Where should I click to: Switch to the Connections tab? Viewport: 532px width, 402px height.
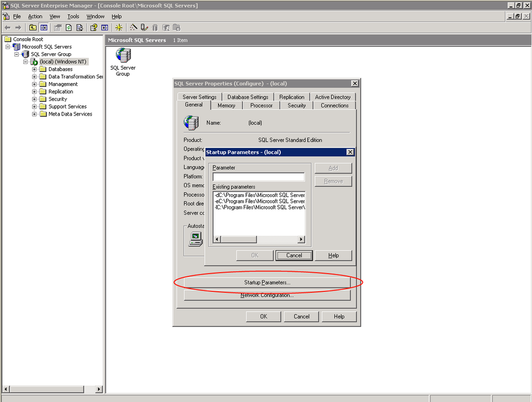click(335, 105)
